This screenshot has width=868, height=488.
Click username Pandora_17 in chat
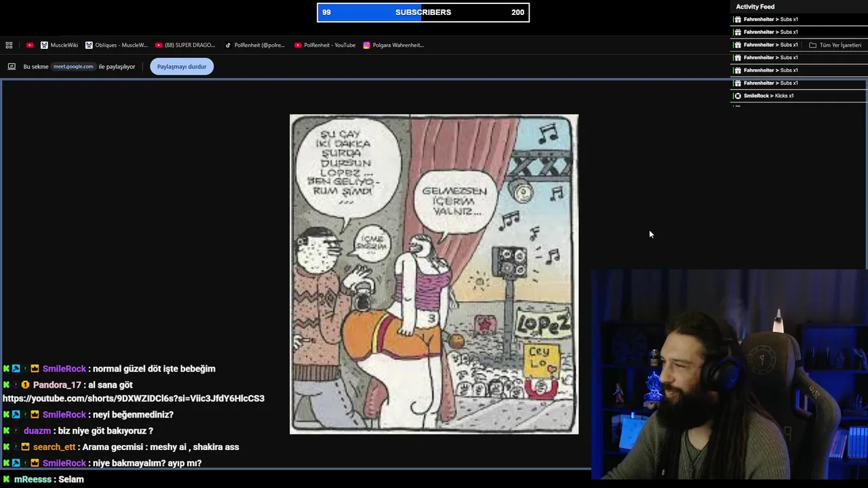tap(57, 385)
